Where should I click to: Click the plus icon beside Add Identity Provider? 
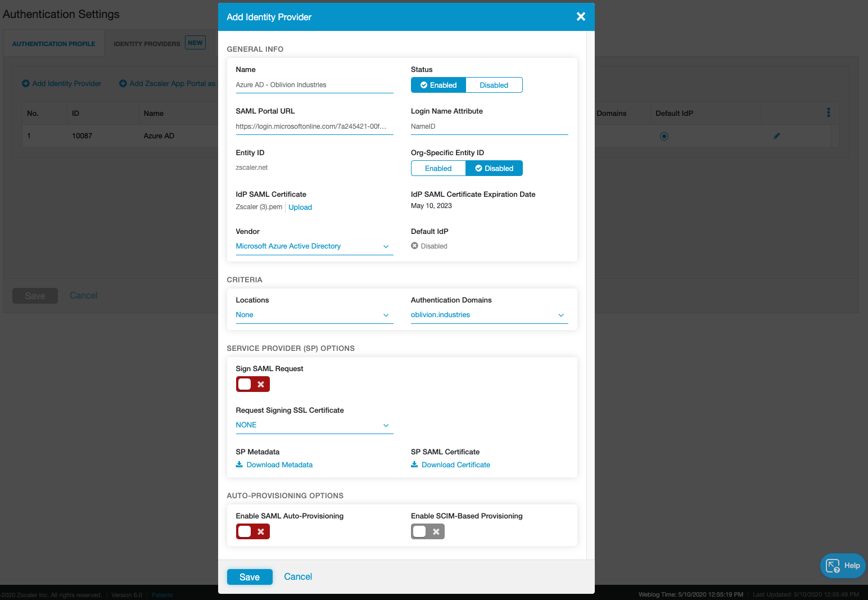tap(26, 84)
